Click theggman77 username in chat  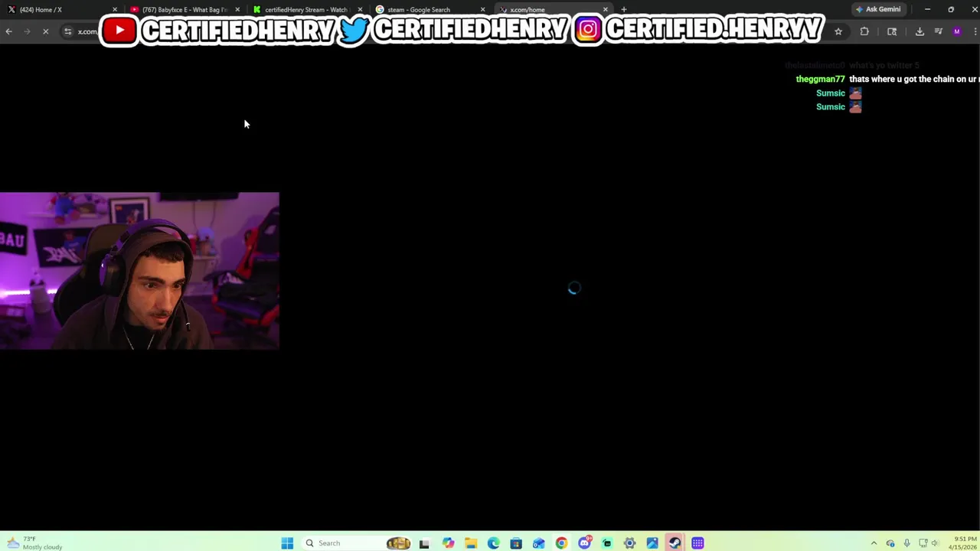click(820, 80)
